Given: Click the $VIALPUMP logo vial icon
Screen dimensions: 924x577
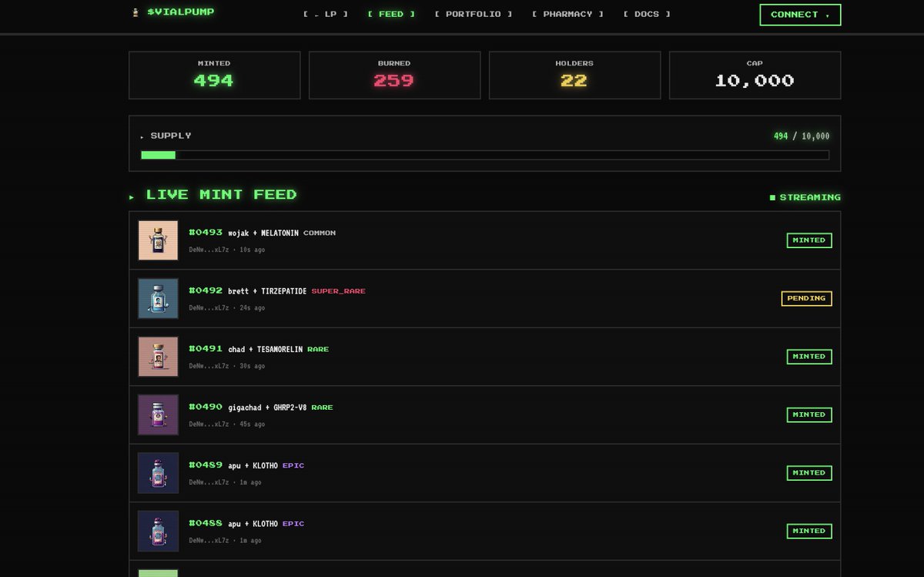Looking at the screenshot, I should 136,12.
